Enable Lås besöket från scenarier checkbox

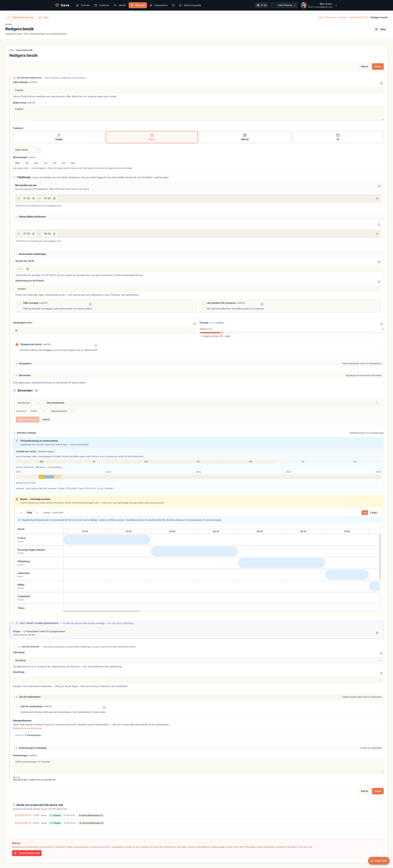pos(203,303)
